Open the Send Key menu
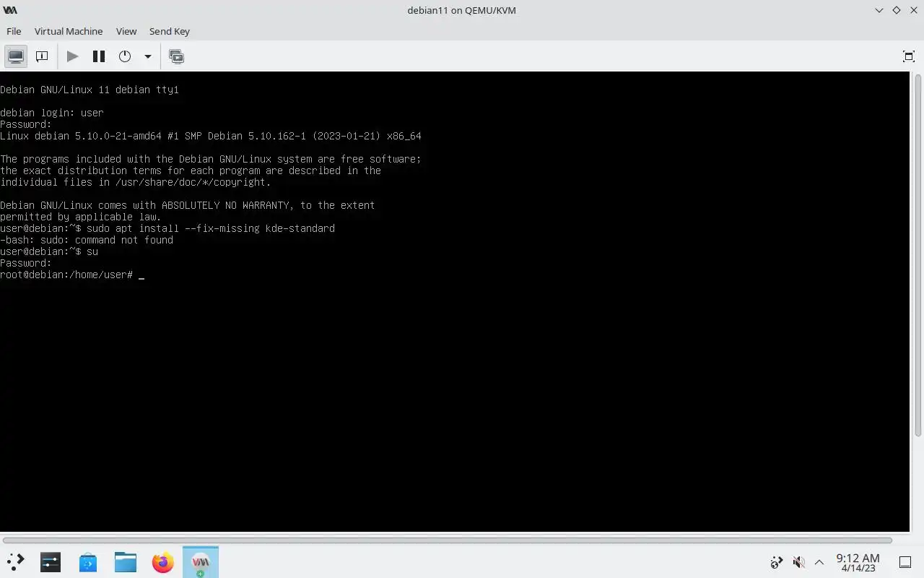This screenshot has width=924, height=578. (x=170, y=31)
